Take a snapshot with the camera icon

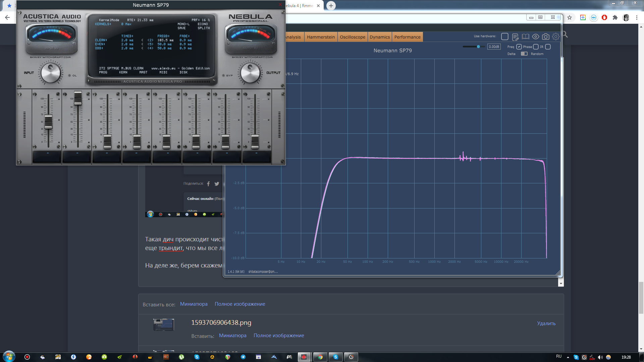click(546, 37)
